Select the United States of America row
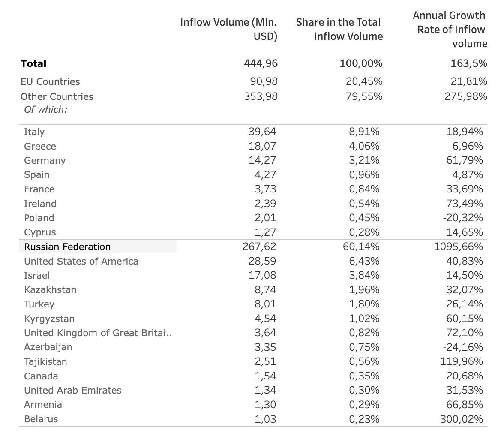This screenshot has height=433, width=504. (x=81, y=261)
